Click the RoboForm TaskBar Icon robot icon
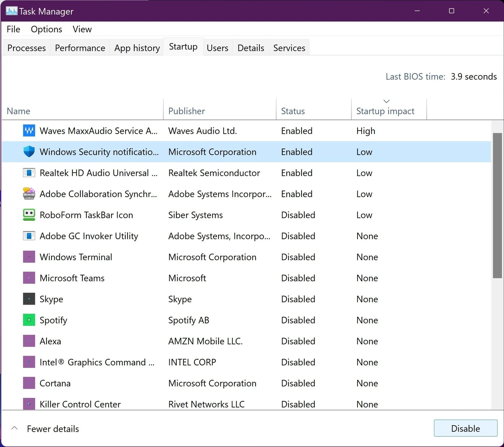 29,215
